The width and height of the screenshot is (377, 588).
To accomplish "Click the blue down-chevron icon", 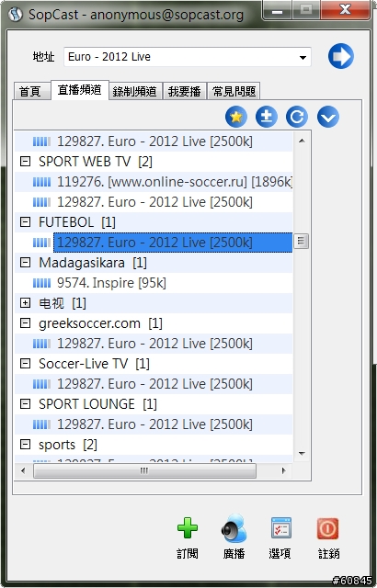I will coord(328,117).
